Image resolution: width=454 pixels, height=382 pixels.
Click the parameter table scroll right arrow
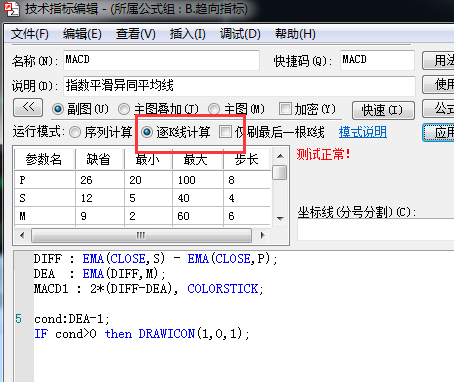262,235
